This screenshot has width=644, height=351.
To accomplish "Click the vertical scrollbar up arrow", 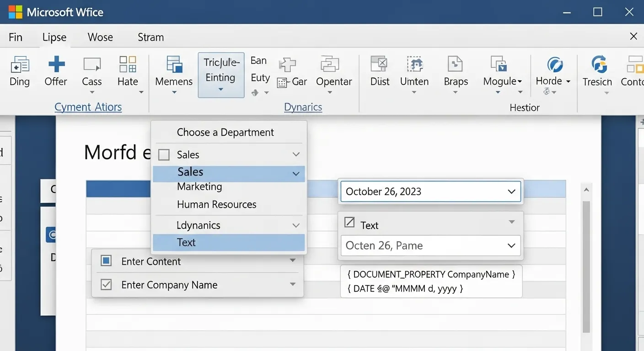I will (x=586, y=189).
